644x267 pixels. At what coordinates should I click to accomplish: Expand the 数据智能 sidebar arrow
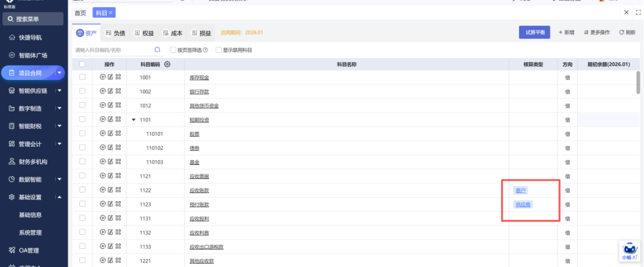pos(59,179)
